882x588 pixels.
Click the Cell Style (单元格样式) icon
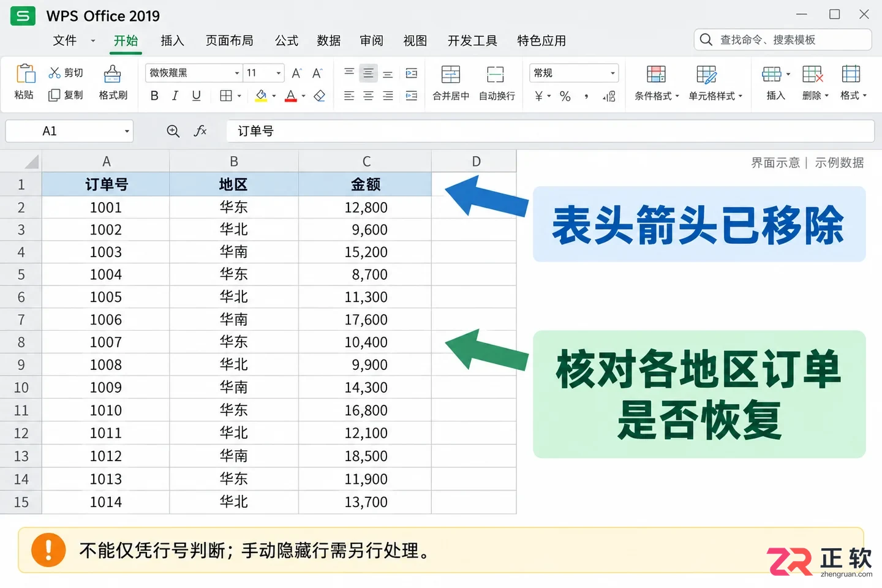point(707,74)
